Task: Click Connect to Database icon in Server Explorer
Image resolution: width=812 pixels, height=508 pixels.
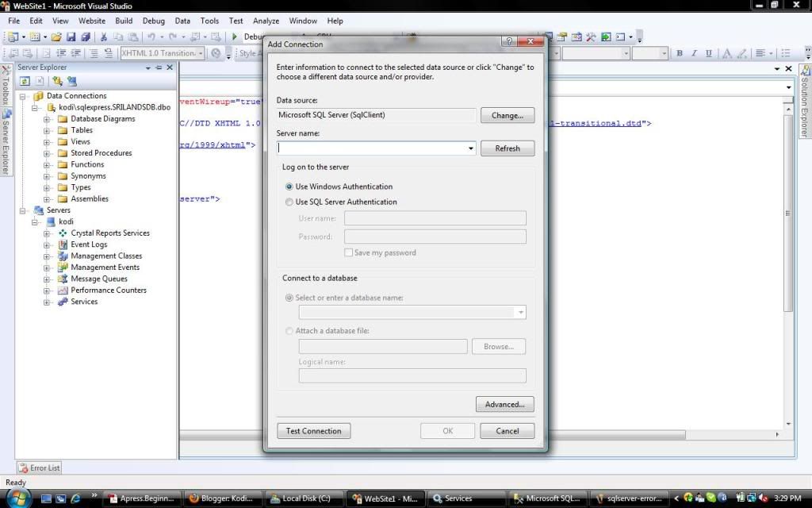Action: point(57,82)
